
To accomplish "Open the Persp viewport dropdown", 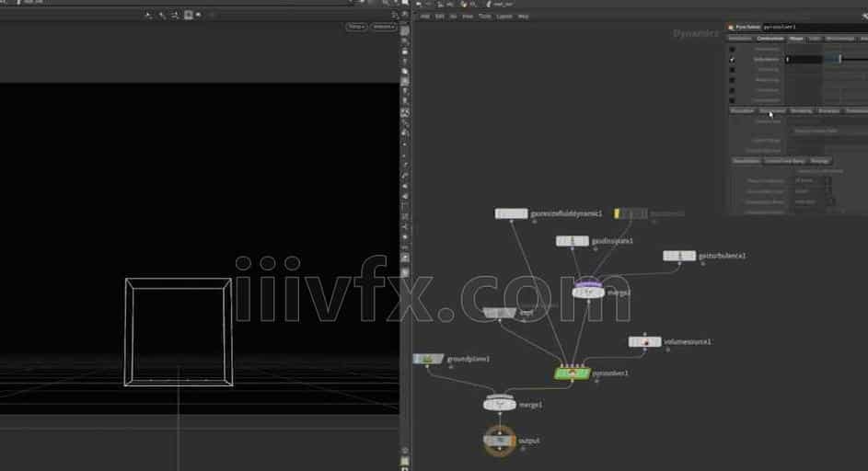I will tap(356, 27).
